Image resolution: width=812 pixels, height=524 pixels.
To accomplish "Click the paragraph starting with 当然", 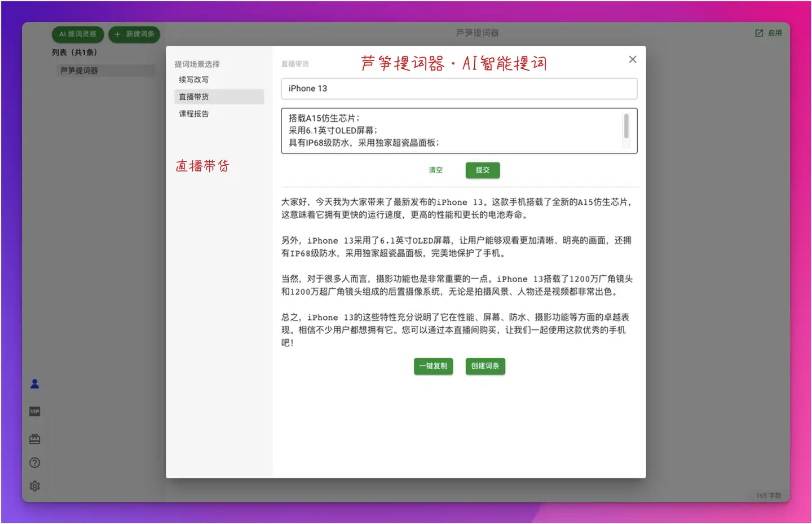I will pyautogui.click(x=457, y=285).
